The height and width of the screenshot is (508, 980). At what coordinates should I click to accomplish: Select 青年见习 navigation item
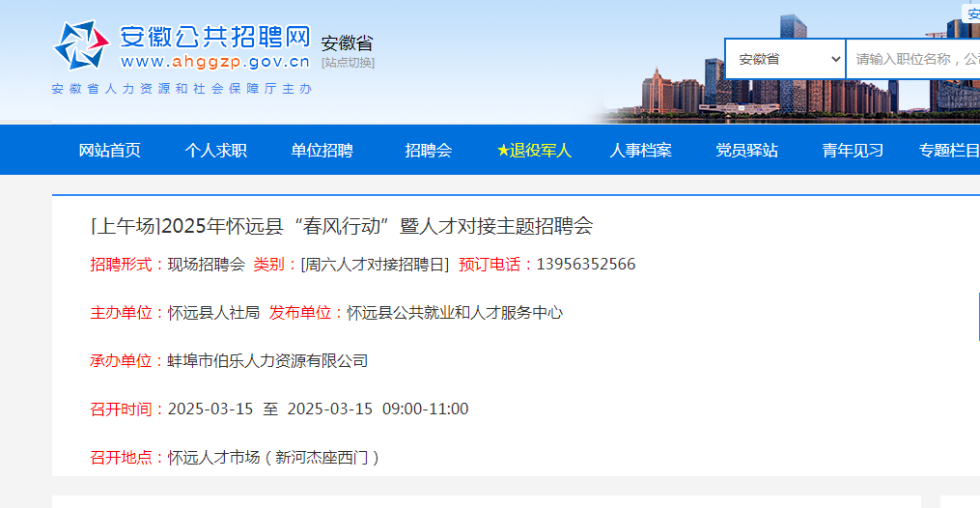click(854, 151)
